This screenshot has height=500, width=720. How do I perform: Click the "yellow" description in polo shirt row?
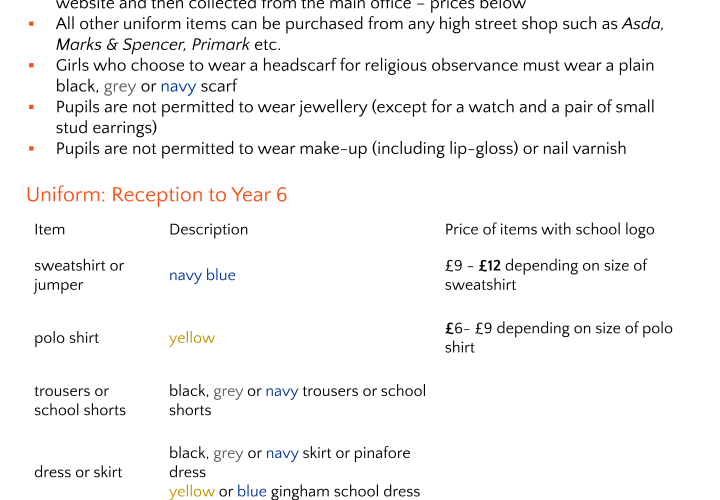point(192,338)
